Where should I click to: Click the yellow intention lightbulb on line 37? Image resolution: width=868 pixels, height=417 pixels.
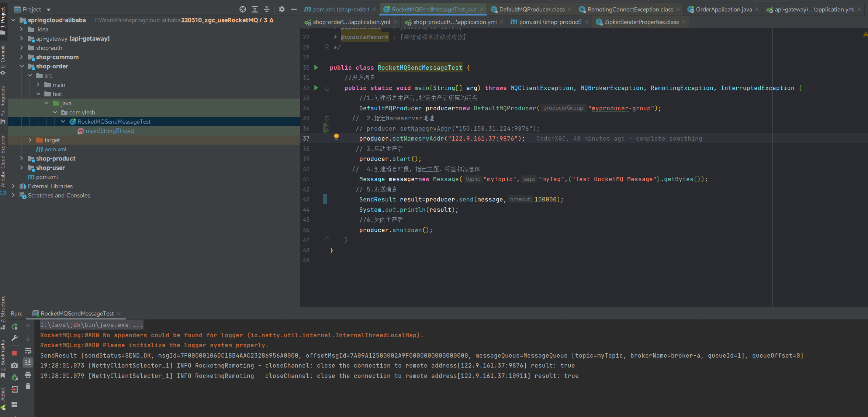[x=336, y=137]
